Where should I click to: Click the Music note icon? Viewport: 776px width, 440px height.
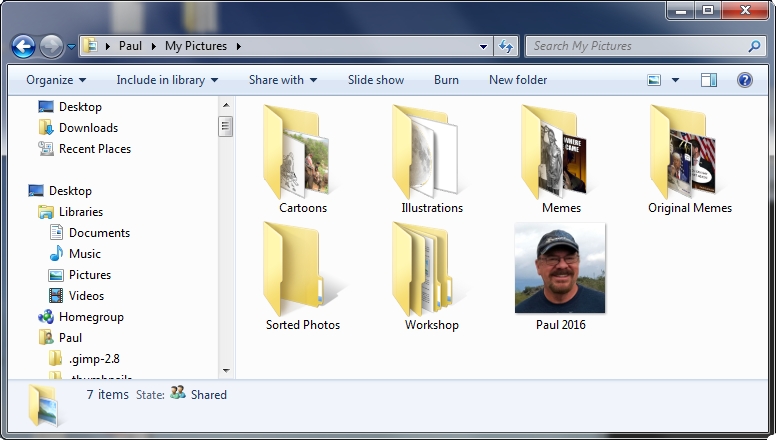(x=56, y=253)
